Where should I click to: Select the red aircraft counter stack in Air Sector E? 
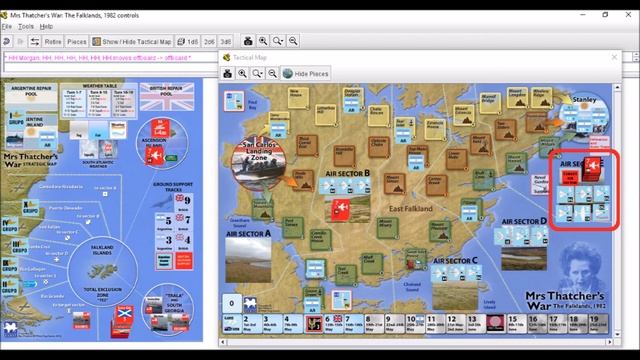tap(591, 168)
